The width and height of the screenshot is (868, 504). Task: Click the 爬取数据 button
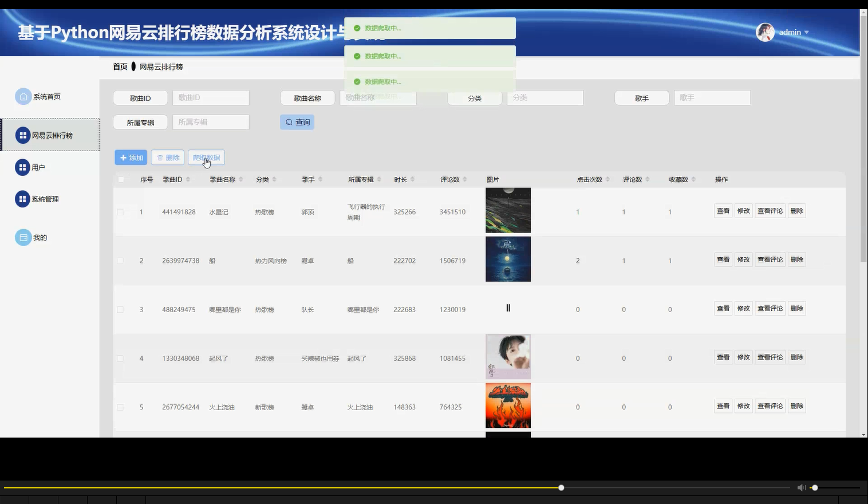[206, 157]
